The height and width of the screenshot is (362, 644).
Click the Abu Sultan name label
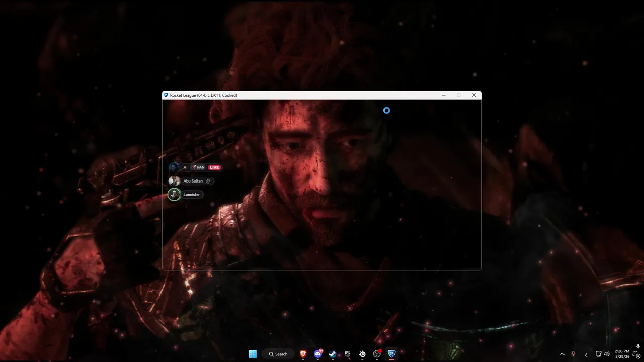193,181
